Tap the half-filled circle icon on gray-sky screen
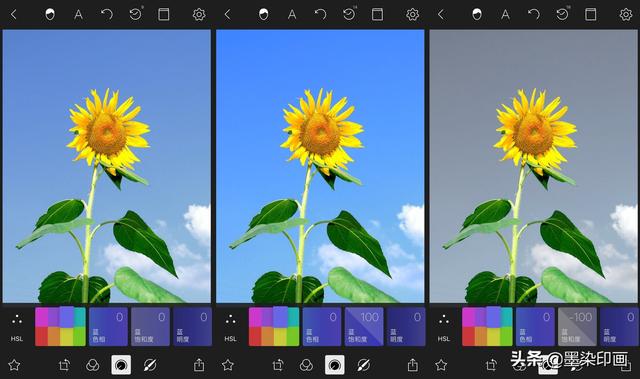The height and width of the screenshot is (379, 640). coord(477,15)
